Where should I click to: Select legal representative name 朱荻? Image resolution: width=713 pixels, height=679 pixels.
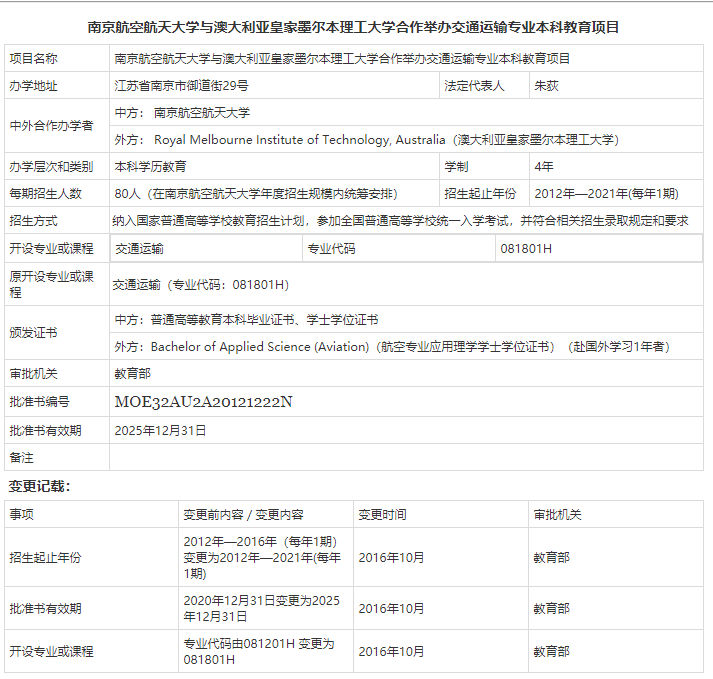coord(546,86)
